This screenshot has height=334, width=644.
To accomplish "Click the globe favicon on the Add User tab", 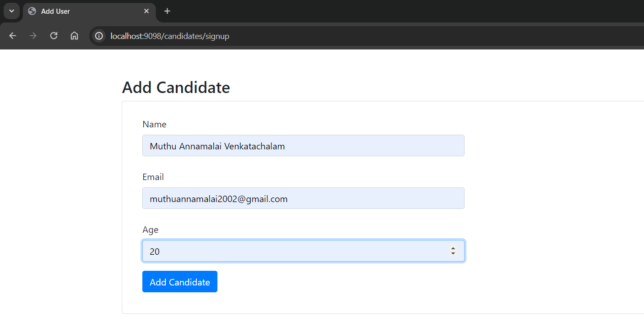I will point(32,11).
